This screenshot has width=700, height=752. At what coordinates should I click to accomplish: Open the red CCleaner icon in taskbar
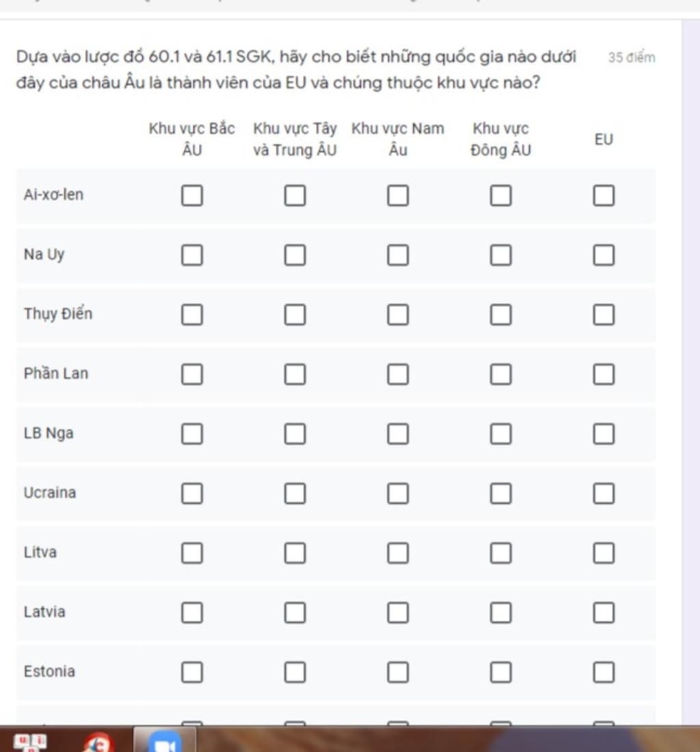tap(97, 742)
